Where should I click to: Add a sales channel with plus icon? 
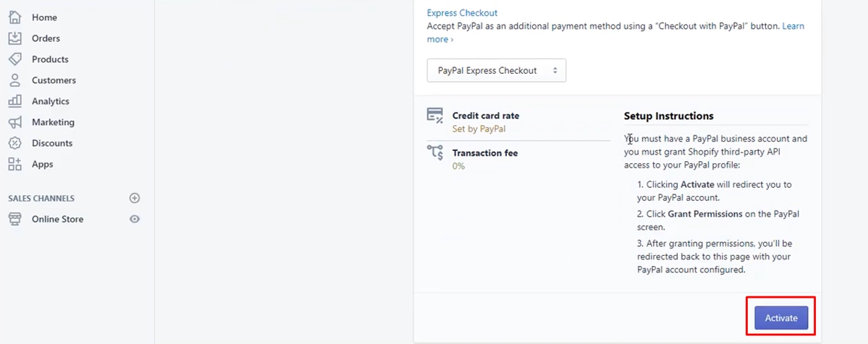(135, 198)
